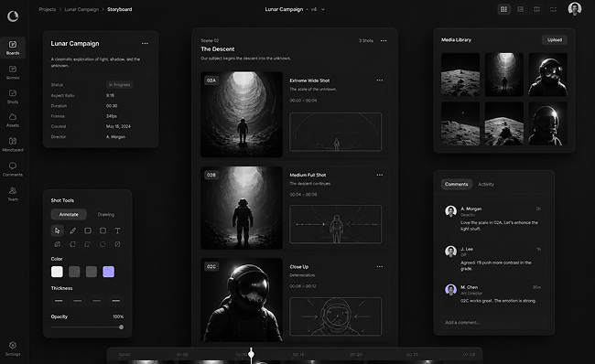Select the tool icon directly below the Text tool

(x=118, y=244)
